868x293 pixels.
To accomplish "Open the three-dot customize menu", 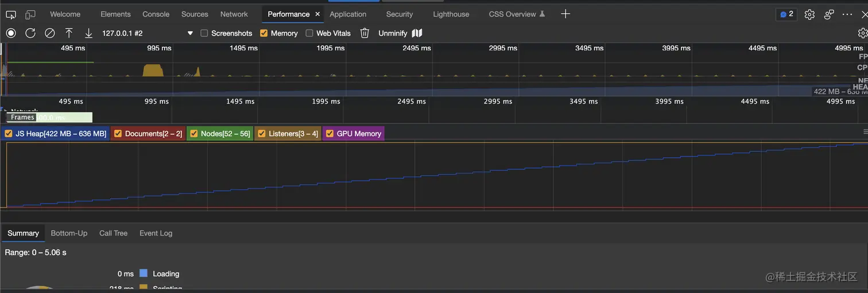I will (x=847, y=14).
